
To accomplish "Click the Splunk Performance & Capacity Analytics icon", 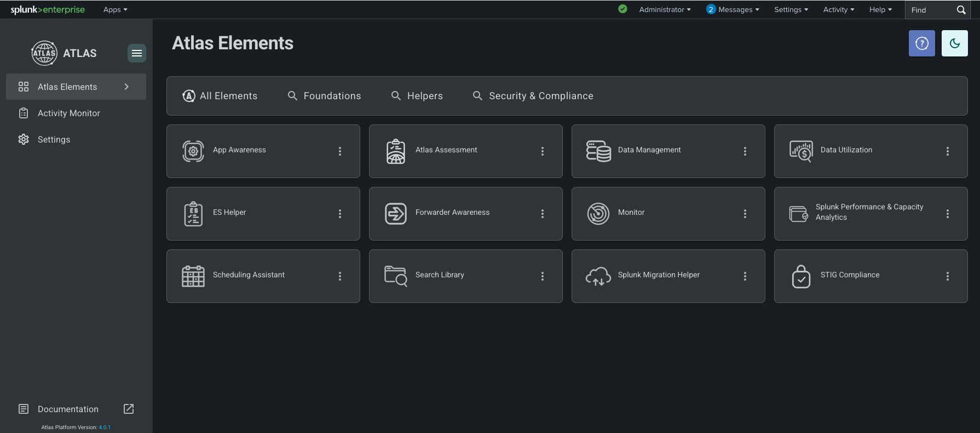I will click(x=798, y=214).
